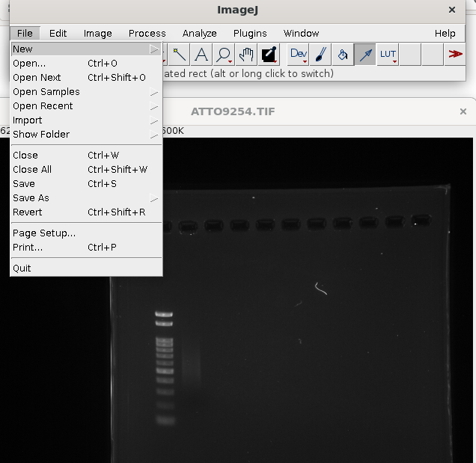The width and height of the screenshot is (476, 463).
Task: Open the Plugins menu
Action: (x=250, y=33)
